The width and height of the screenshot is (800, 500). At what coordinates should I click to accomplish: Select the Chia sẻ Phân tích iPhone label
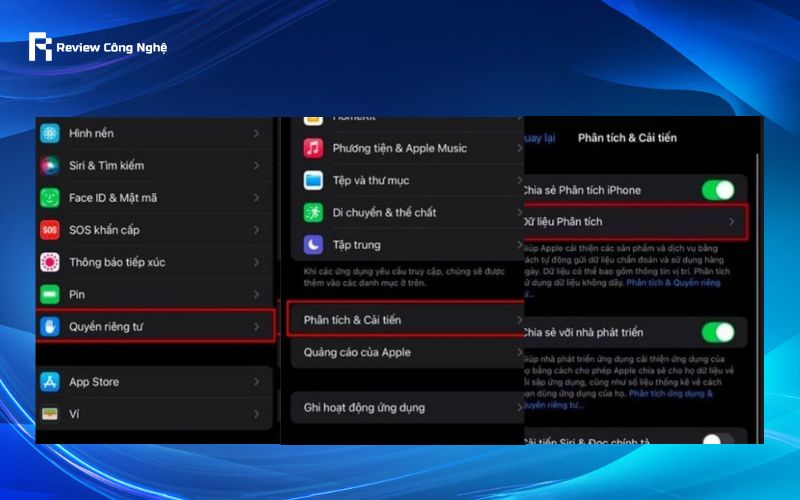583,190
